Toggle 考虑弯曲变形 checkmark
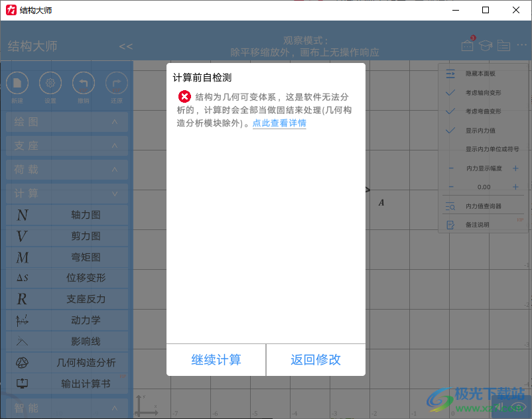The height and width of the screenshot is (419, 532). click(450, 111)
